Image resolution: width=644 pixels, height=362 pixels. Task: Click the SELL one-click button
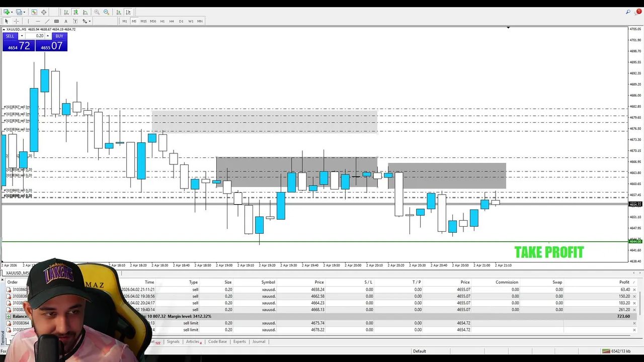tap(10, 36)
